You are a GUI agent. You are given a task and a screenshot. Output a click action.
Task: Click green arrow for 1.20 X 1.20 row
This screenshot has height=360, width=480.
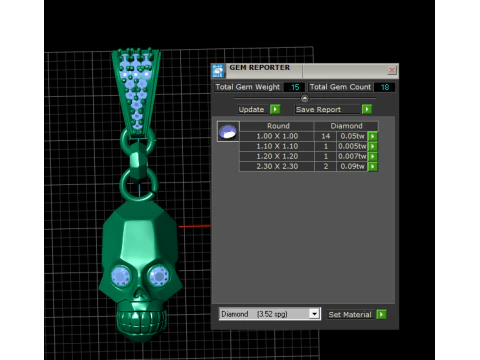(x=373, y=156)
